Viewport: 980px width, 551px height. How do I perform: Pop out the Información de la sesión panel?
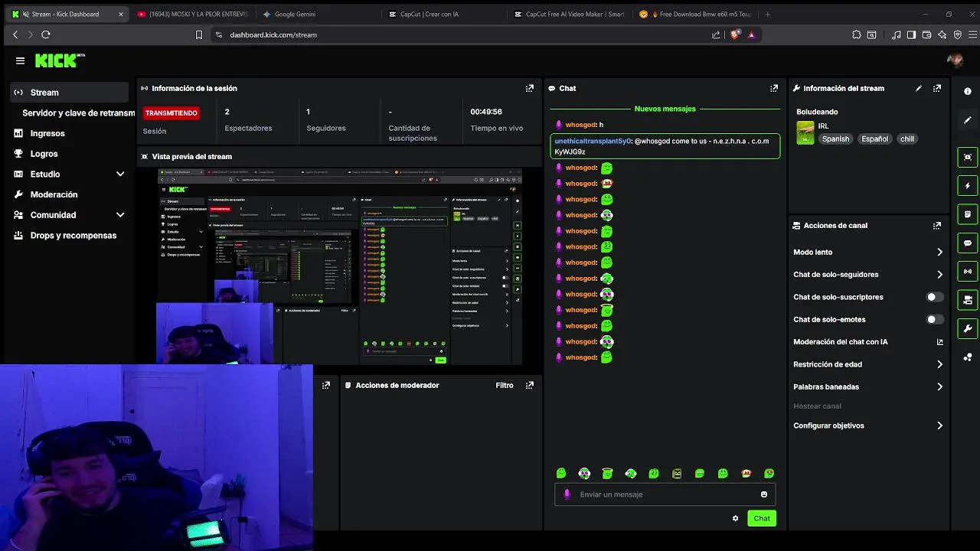click(x=529, y=88)
